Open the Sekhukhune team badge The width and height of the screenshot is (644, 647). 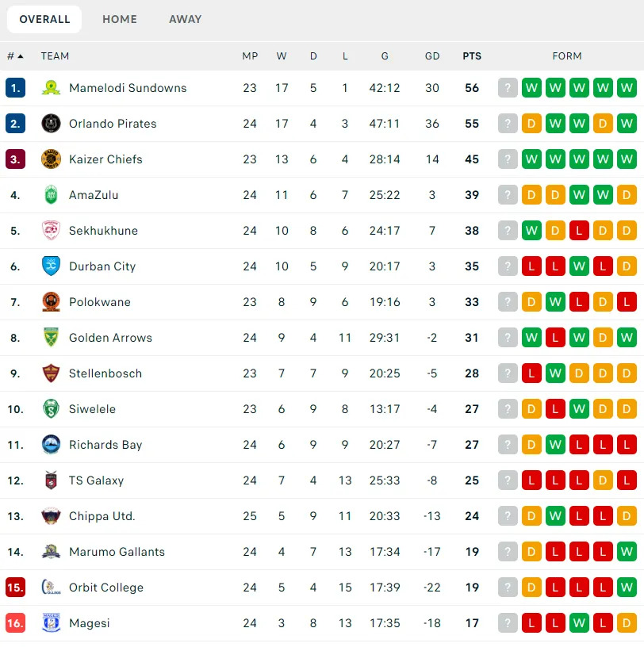(51, 231)
